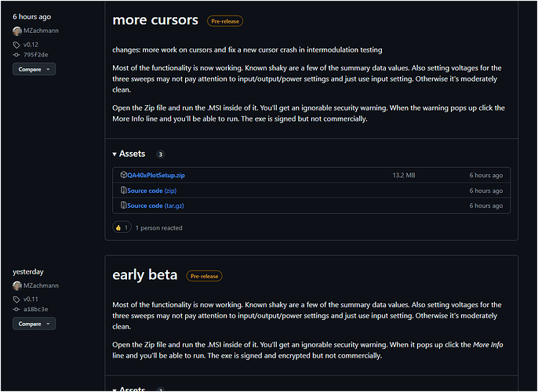The height and width of the screenshot is (392, 538).
Task: Click the tag icon beside v0.12
Action: (16, 45)
